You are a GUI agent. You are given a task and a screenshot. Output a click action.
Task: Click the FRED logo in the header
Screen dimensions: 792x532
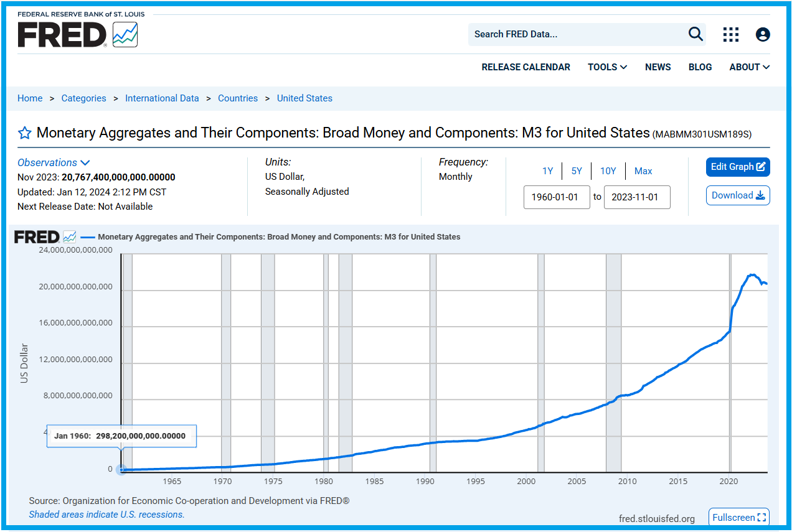77,34
